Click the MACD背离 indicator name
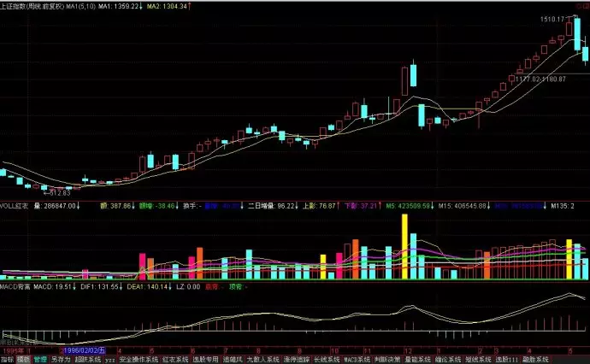The width and height of the screenshot is (590, 364). [x=15, y=286]
